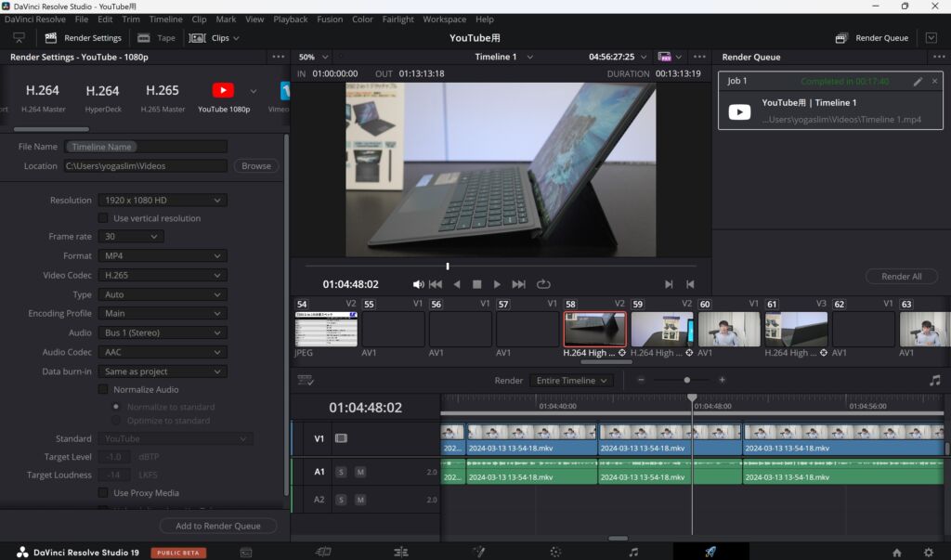
Task: Solo the A2 audio track
Action: tap(341, 500)
